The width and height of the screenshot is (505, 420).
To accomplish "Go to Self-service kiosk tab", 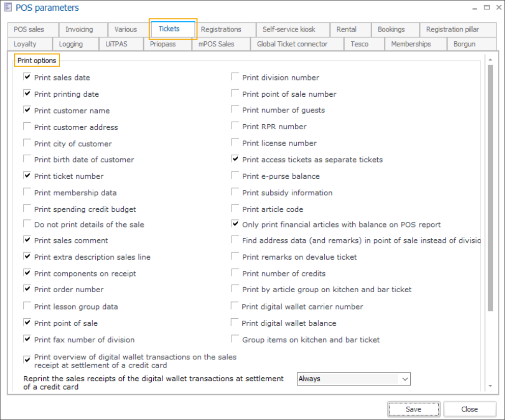I will [x=289, y=30].
